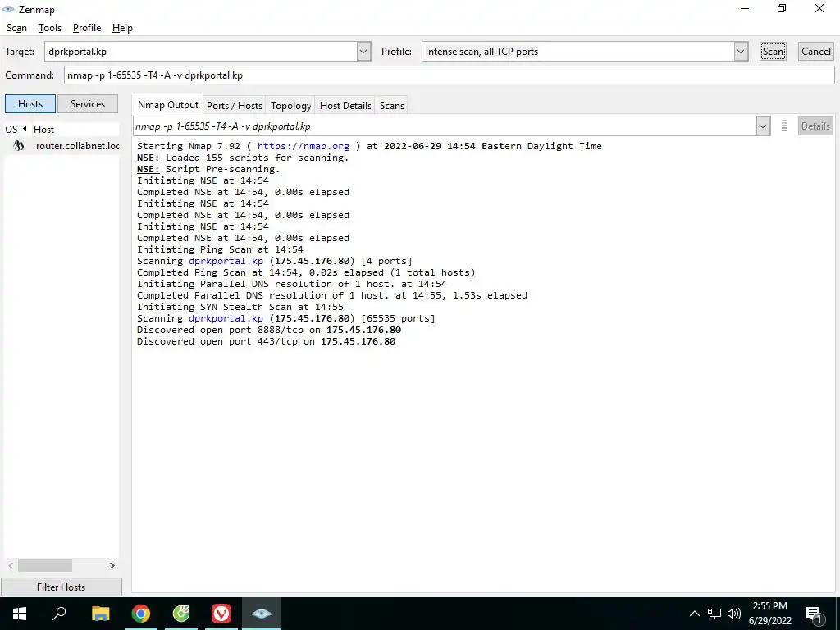Click the Cancel button
The width and height of the screenshot is (840, 630).
coord(816,52)
